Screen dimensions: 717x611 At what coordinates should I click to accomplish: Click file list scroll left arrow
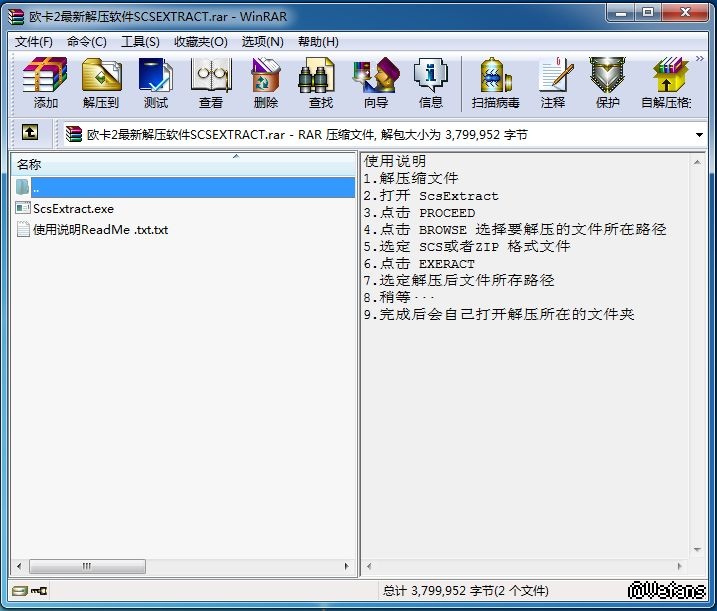[x=19, y=566]
